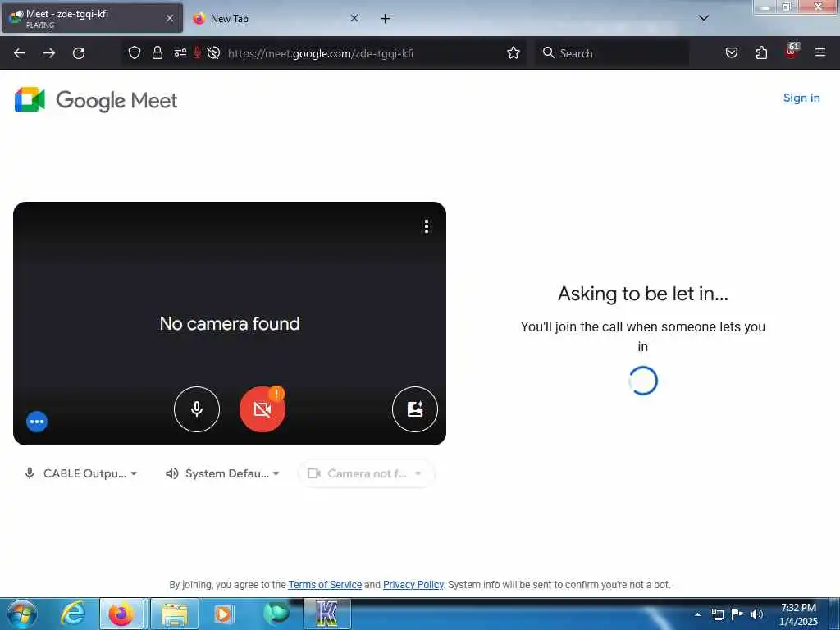Open the Camera not found dropdown
The width and height of the screenshot is (840, 630).
point(366,473)
